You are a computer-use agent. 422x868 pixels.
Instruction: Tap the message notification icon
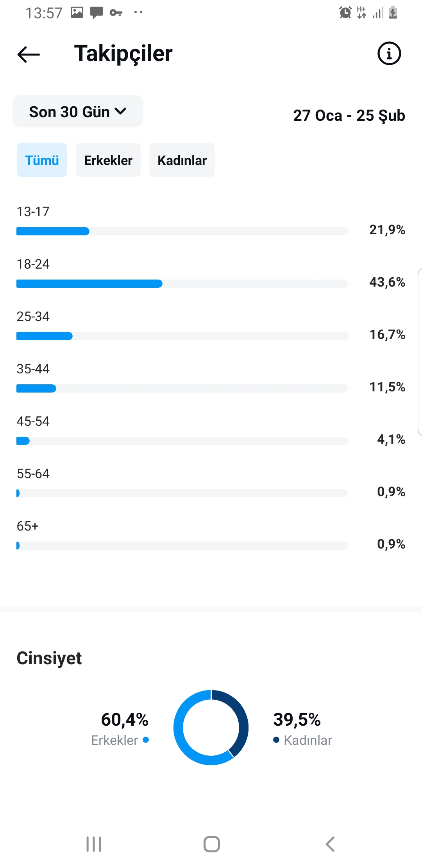point(96,13)
